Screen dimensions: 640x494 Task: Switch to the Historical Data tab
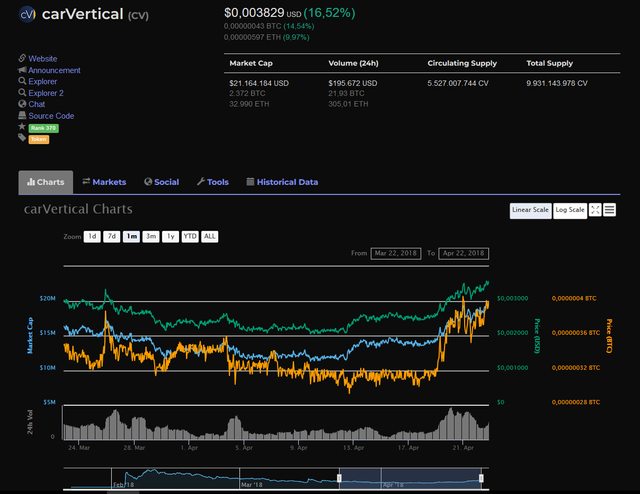[282, 182]
